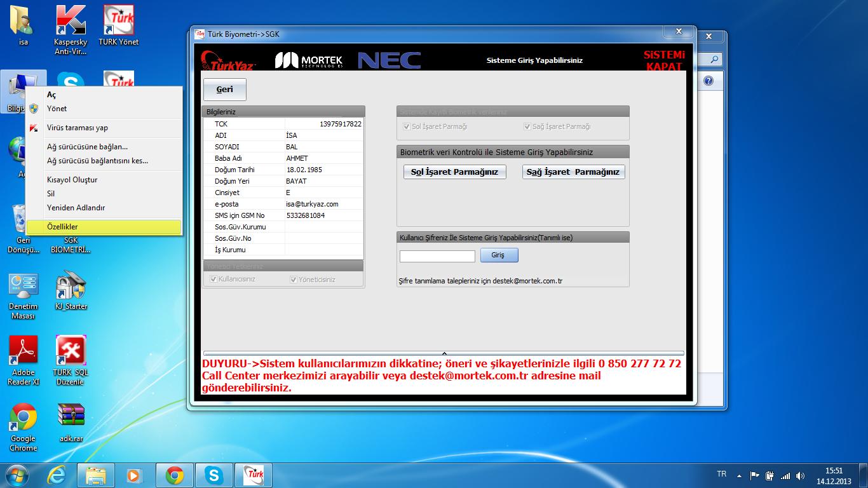Toggle Sağ İşaret Parmağı checkbox
The image size is (868, 488).
(527, 126)
